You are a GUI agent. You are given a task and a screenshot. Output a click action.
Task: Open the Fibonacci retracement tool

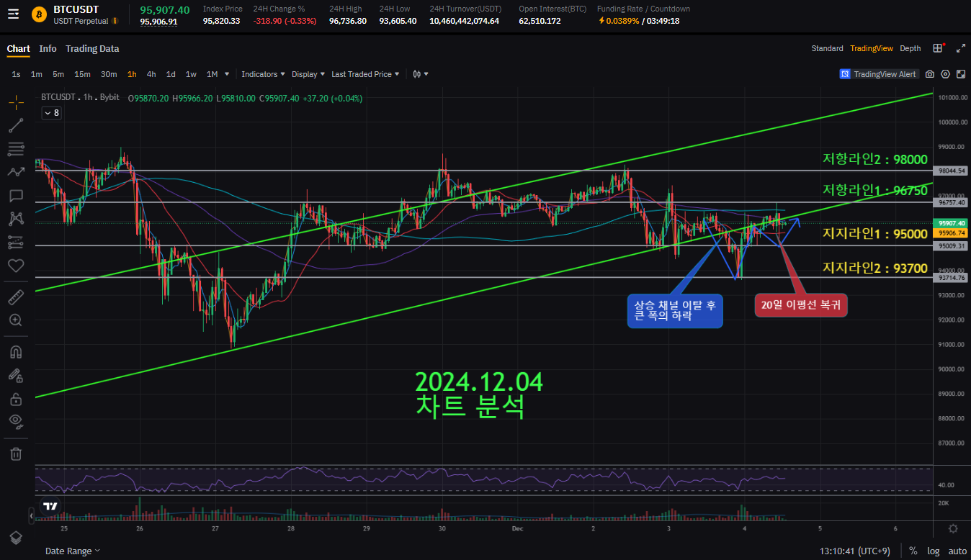click(16, 150)
